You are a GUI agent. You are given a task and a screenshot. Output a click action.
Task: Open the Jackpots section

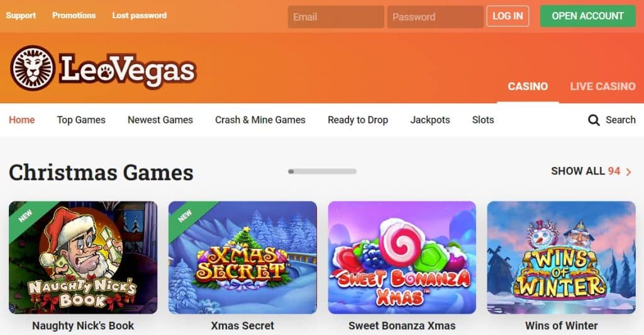430,120
